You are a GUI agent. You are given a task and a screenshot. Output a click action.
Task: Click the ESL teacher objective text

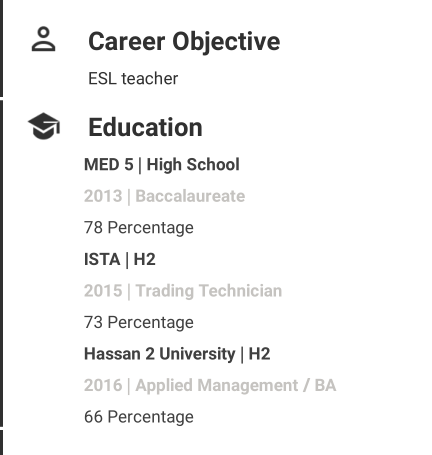[133, 79]
